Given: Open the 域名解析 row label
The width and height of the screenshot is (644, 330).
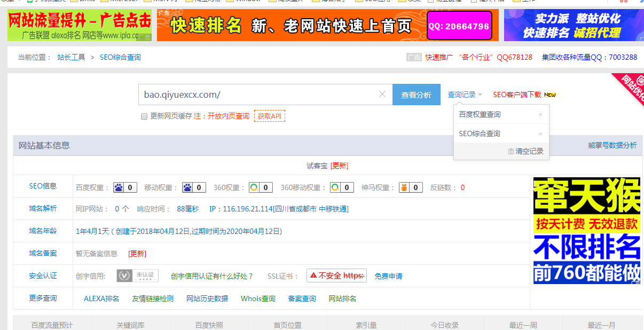Looking at the screenshot, I should coord(43,208).
